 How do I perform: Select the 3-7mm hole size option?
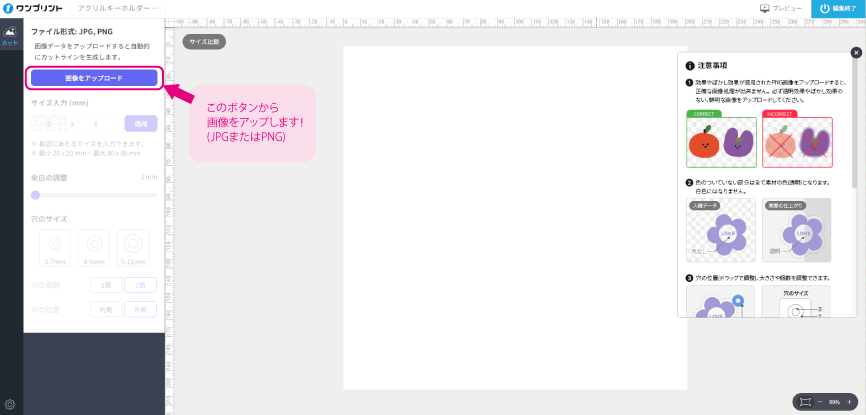[54, 246]
